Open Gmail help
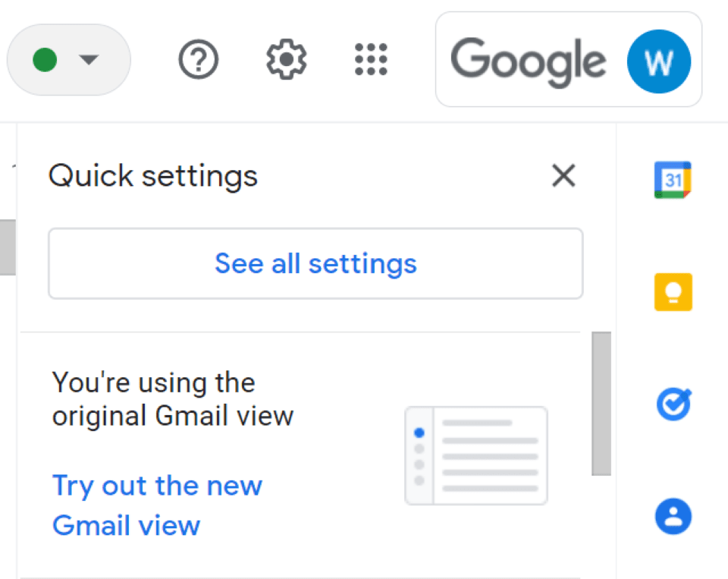 coord(198,59)
